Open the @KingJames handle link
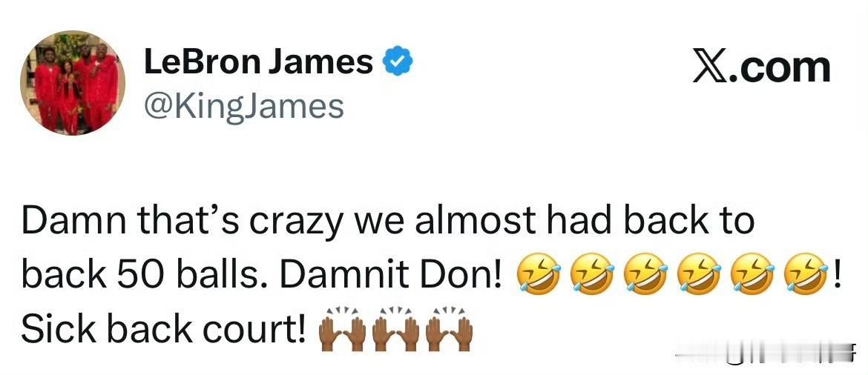The width and height of the screenshot is (868, 375). click(x=243, y=106)
